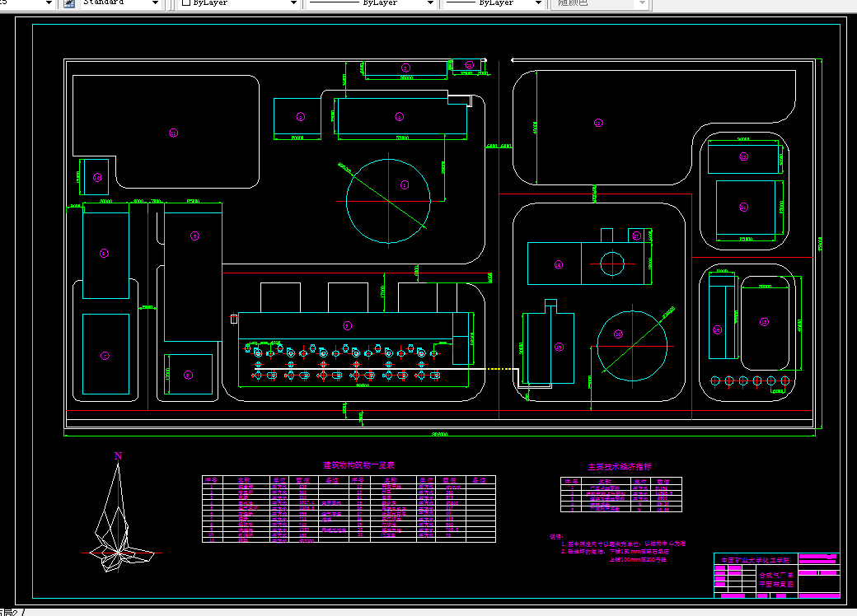Click 中国矿业大学化工学院 in title block
857x616 pixels.
(756, 560)
